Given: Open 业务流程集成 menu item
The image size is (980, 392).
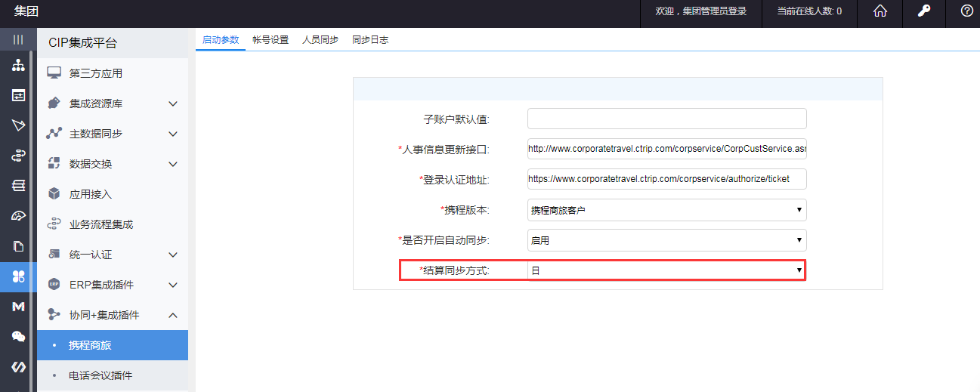Looking at the screenshot, I should click(x=113, y=224).
